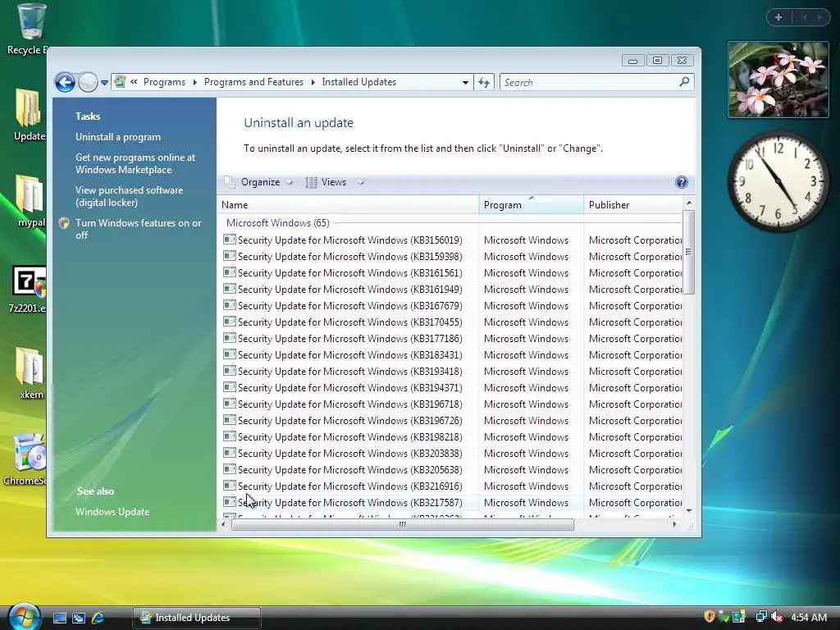Select Security Update KB3203838 row

tap(452, 453)
